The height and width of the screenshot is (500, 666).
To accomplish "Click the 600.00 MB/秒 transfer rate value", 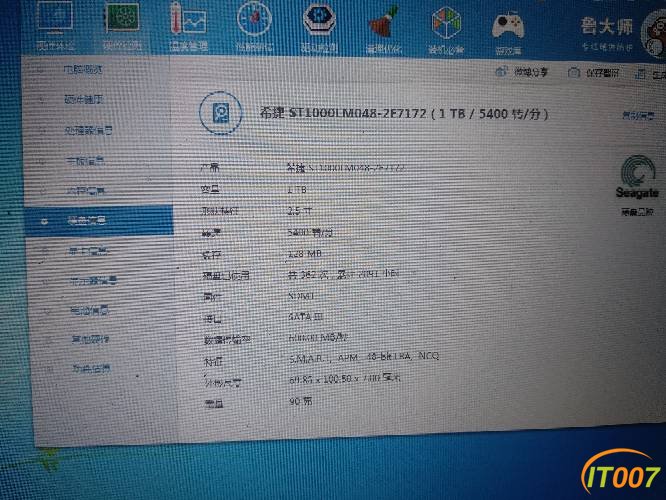I will pyautogui.click(x=318, y=338).
